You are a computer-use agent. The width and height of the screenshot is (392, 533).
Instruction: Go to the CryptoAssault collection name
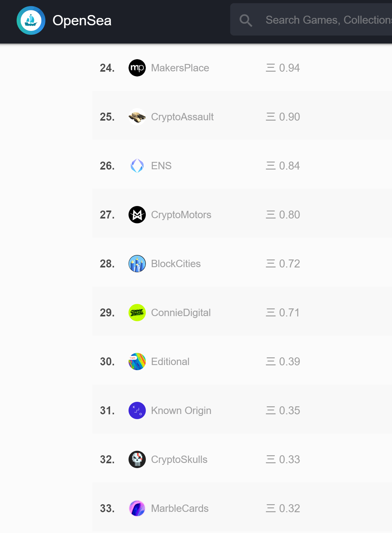tap(182, 117)
